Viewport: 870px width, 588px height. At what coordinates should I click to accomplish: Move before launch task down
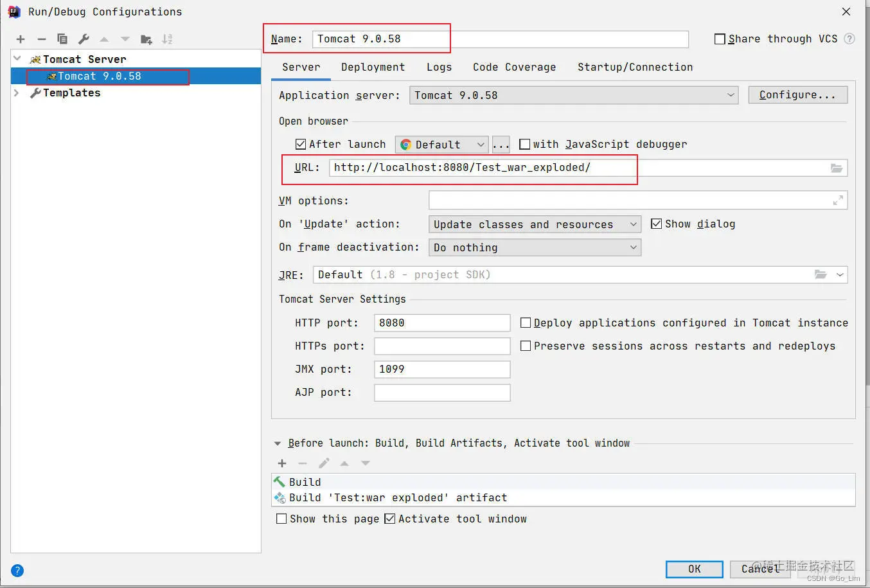click(x=366, y=463)
